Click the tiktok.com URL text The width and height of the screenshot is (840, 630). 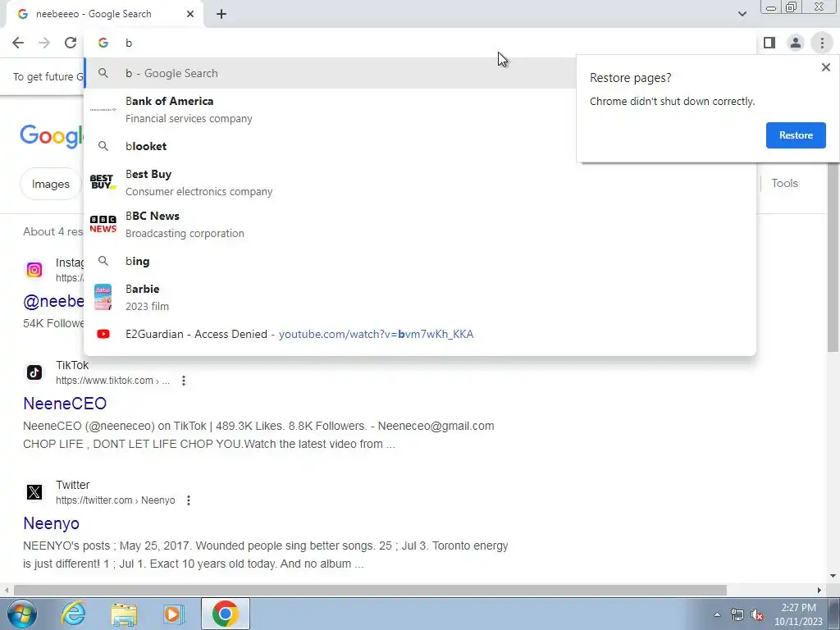point(112,381)
